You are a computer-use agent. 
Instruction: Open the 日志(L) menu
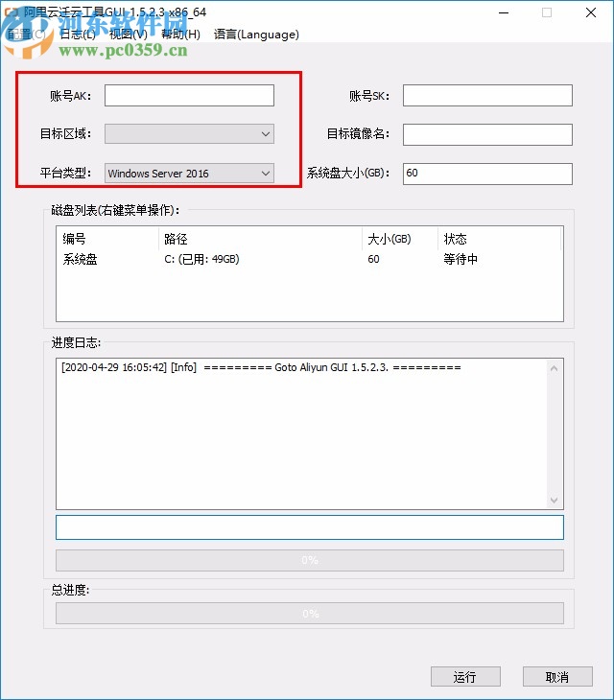click(x=78, y=35)
